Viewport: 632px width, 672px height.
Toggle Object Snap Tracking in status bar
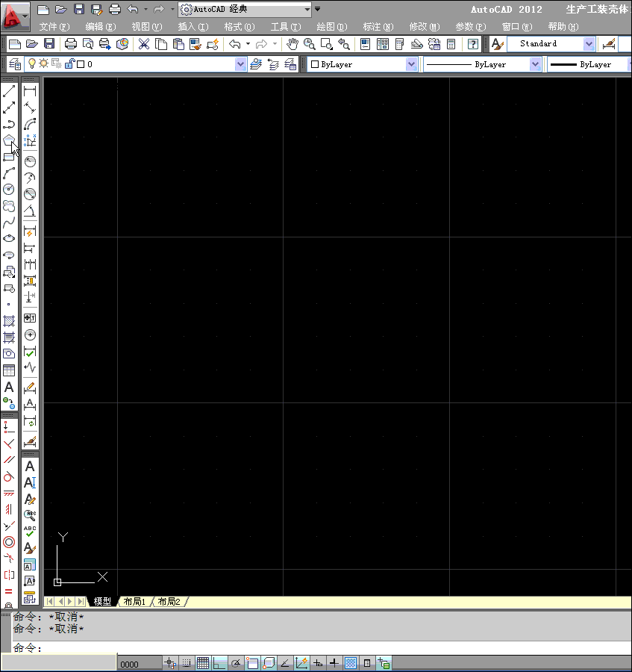pyautogui.click(x=285, y=663)
